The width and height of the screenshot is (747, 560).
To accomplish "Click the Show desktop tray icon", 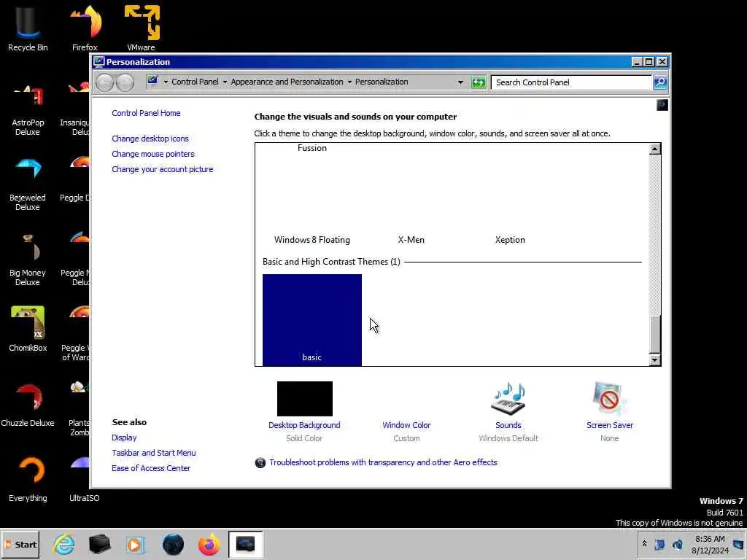I will coord(738,545).
